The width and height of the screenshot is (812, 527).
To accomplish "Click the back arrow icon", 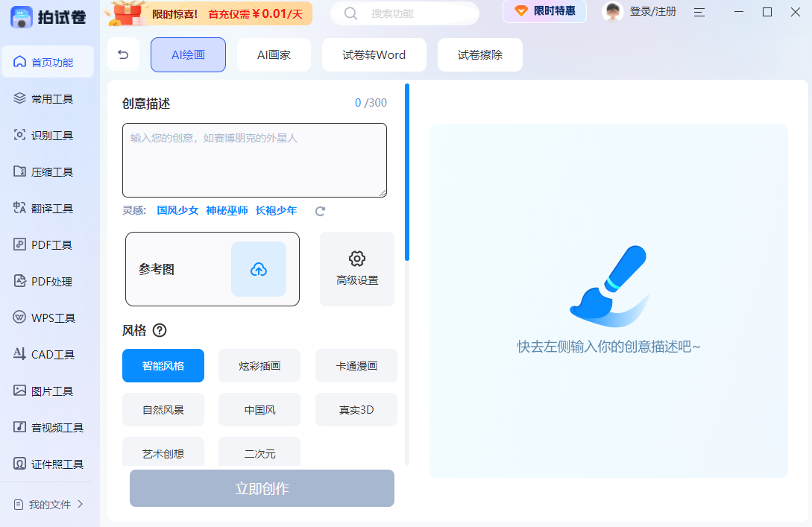I will pos(123,54).
